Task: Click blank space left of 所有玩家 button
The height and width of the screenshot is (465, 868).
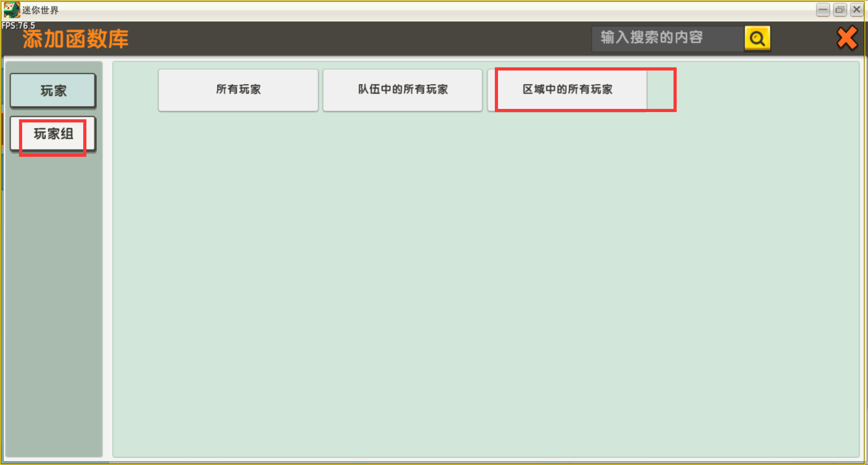Action: pyautogui.click(x=135, y=90)
